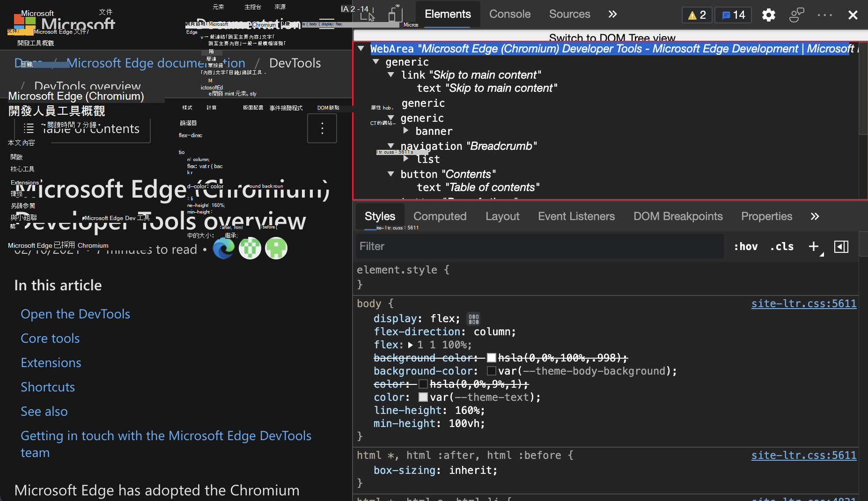Close the DevTools panel
868x501 pixels.
click(853, 15)
